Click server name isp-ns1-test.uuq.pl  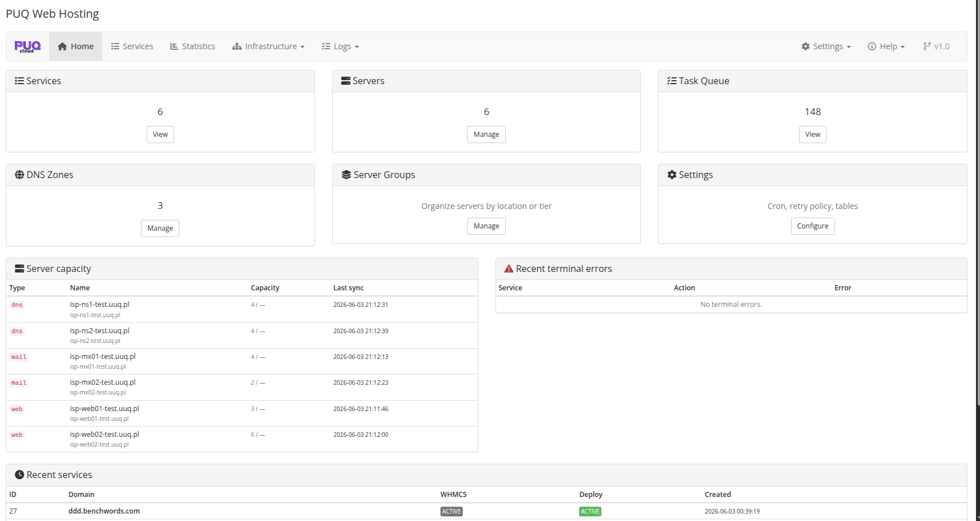100,305
